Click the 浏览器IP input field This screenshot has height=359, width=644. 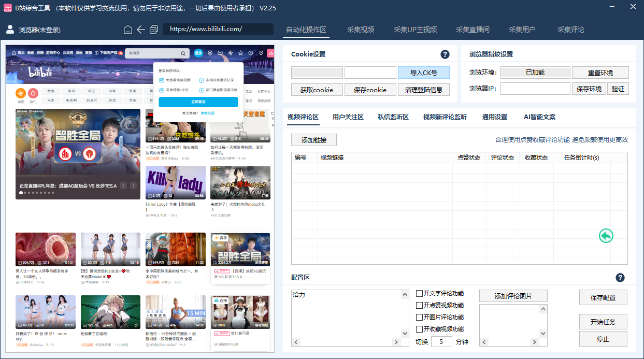(535, 89)
